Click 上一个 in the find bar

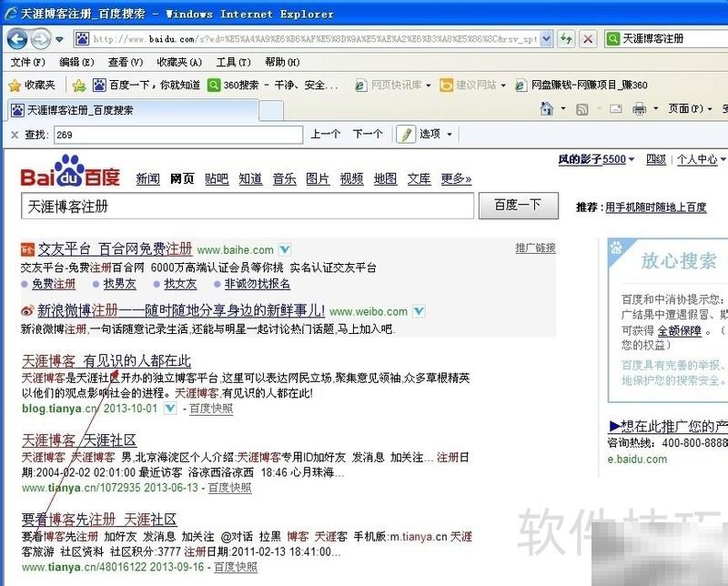click(325, 134)
